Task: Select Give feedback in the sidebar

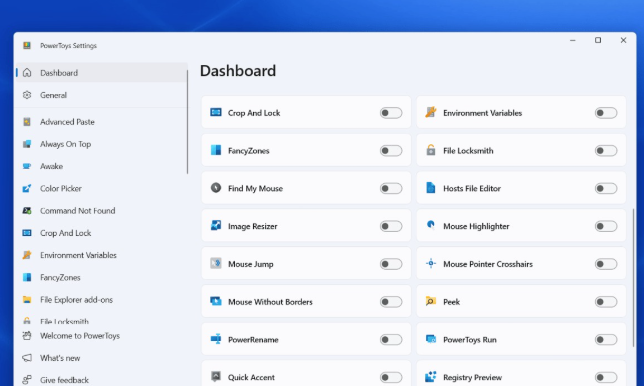Action: click(x=101, y=379)
